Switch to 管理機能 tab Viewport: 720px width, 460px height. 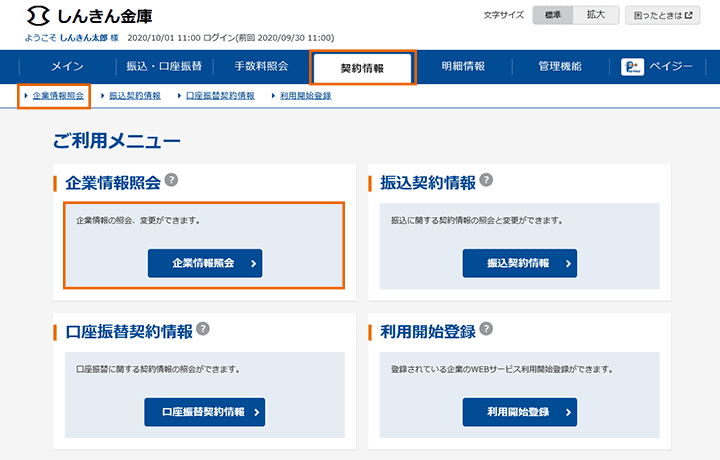(x=559, y=67)
